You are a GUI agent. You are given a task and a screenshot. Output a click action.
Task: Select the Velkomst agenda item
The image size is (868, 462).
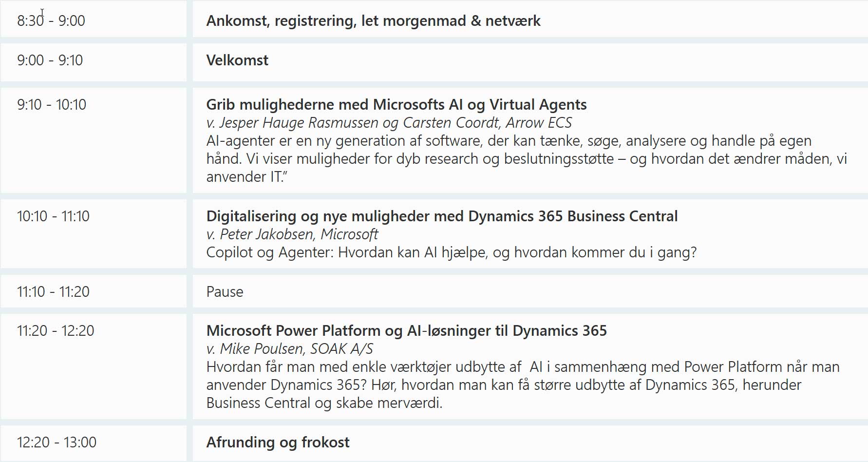coord(237,60)
